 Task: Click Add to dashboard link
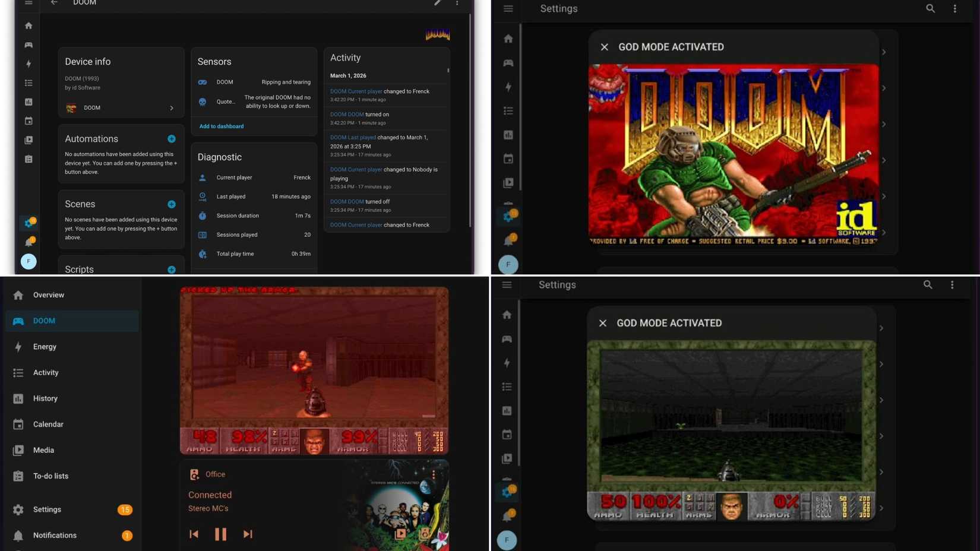(x=222, y=126)
